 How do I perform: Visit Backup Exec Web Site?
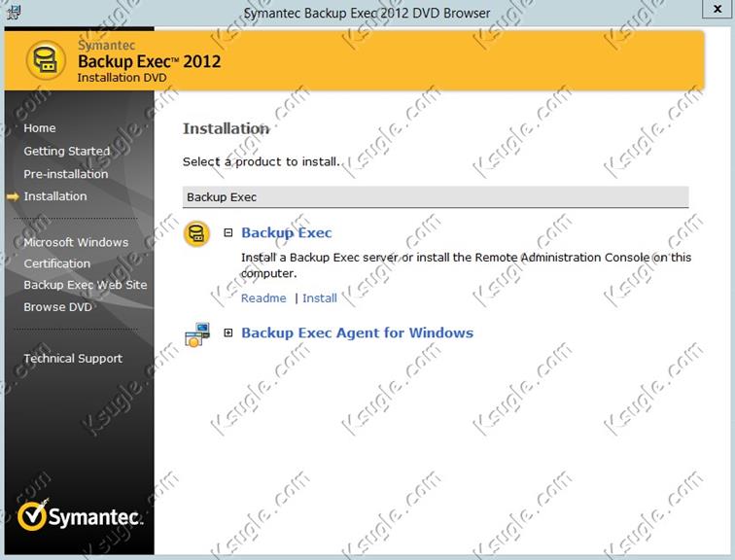86,285
